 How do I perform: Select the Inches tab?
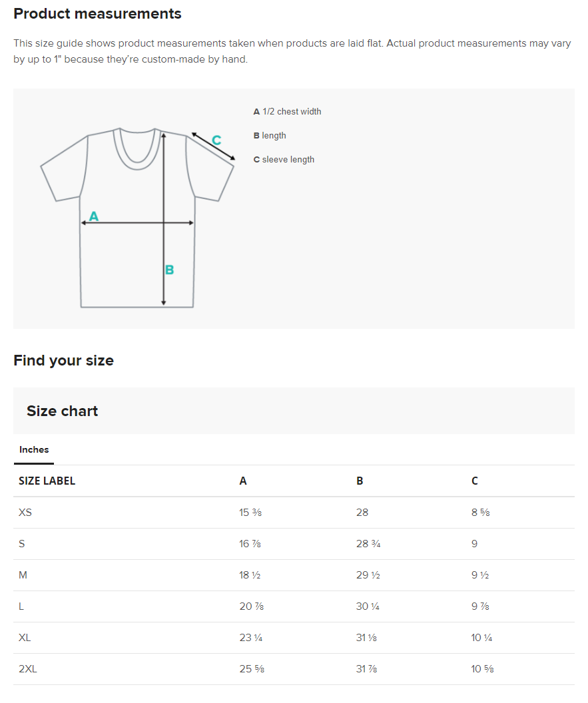[x=34, y=450]
